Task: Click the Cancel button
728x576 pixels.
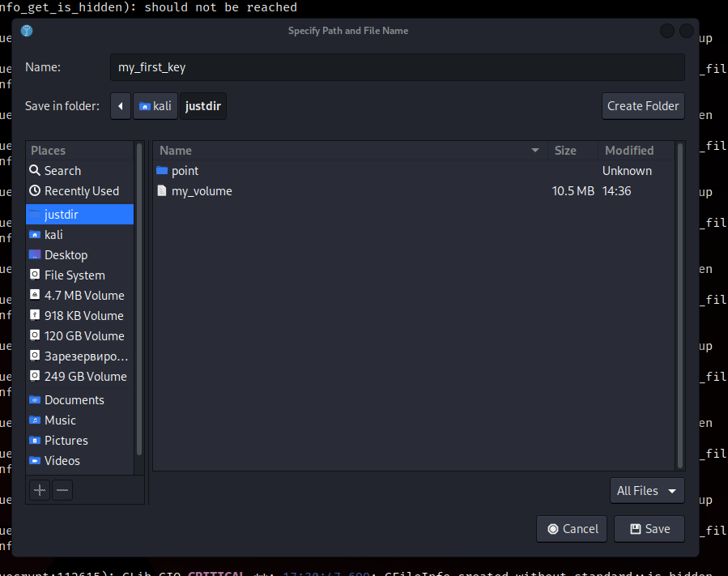Action: 572,529
